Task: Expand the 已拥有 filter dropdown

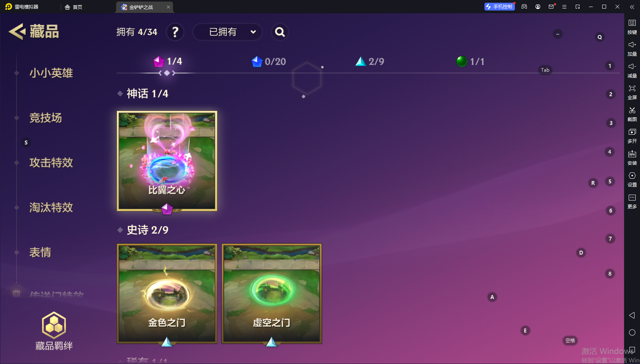Action: pyautogui.click(x=228, y=32)
